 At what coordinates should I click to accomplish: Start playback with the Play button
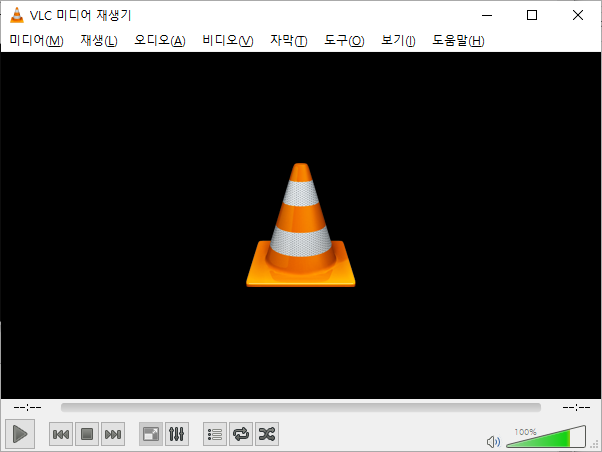click(x=20, y=434)
